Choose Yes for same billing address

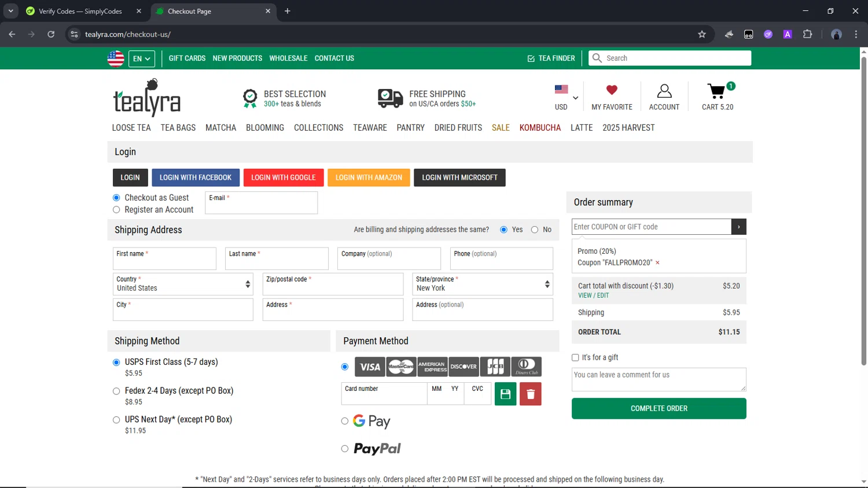(503, 230)
